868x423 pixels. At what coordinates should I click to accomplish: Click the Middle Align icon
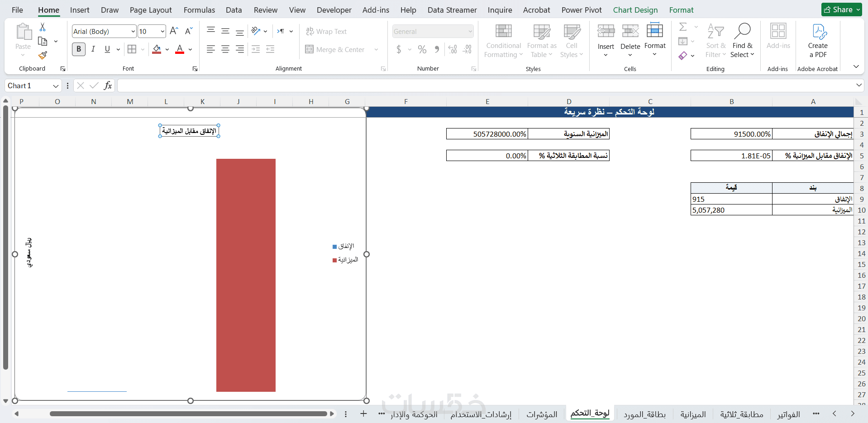225,31
